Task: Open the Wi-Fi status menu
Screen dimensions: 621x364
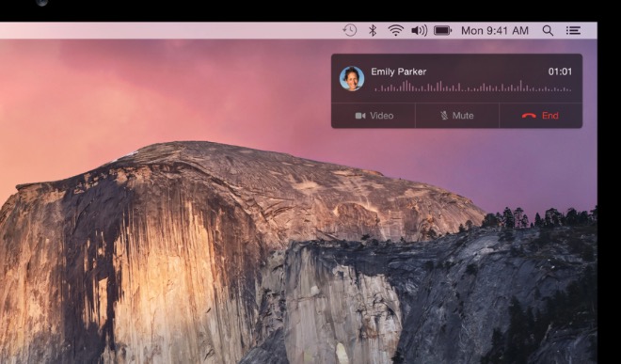Action: point(395,30)
